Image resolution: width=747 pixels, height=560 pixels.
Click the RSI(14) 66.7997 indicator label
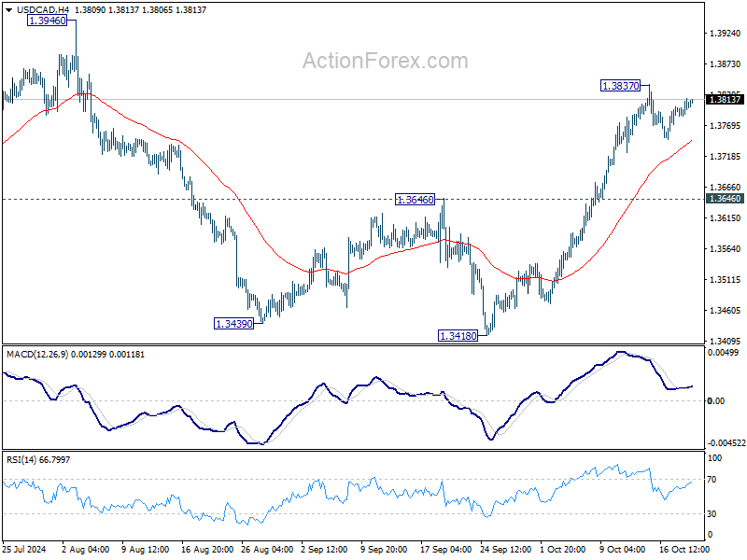(x=38, y=460)
